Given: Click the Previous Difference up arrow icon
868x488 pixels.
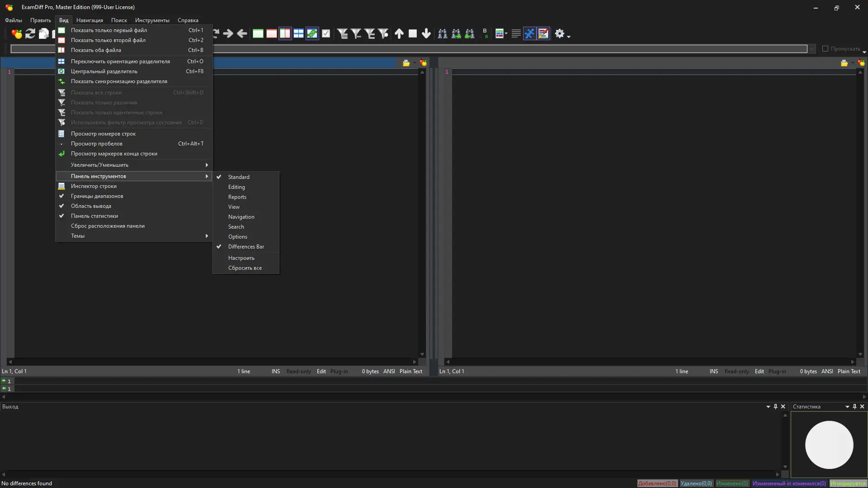Looking at the screenshot, I should pyautogui.click(x=399, y=33).
